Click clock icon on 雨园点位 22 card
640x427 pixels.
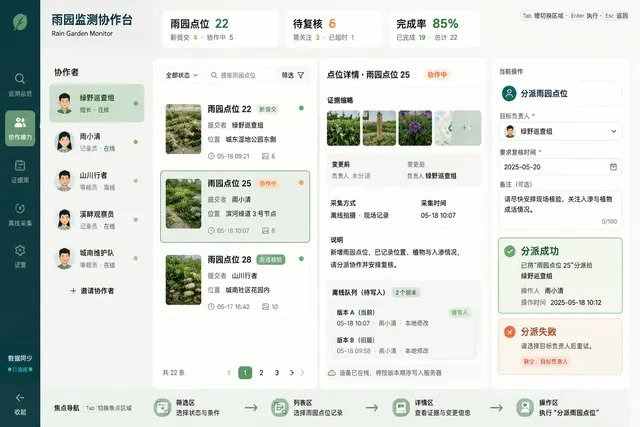[211, 156]
